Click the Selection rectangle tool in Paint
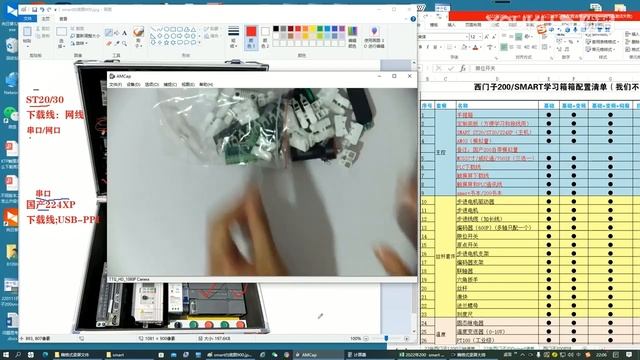This screenshot has width=640, height=360. (61, 32)
